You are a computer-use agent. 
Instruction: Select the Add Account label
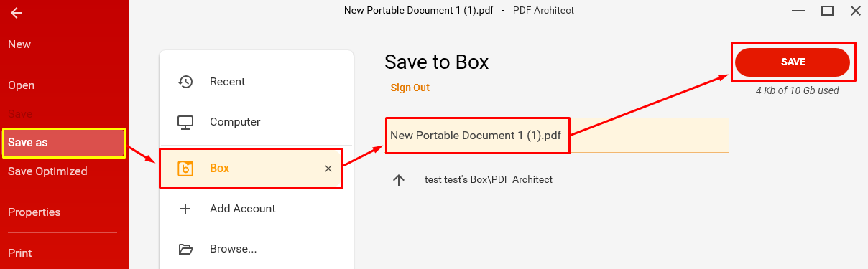click(243, 209)
